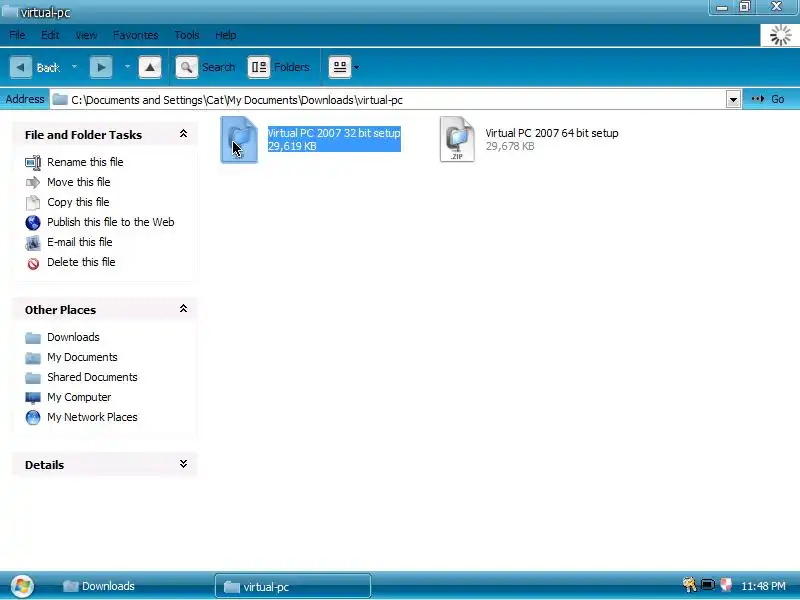Open the File menu
800x600 pixels.
click(17, 35)
